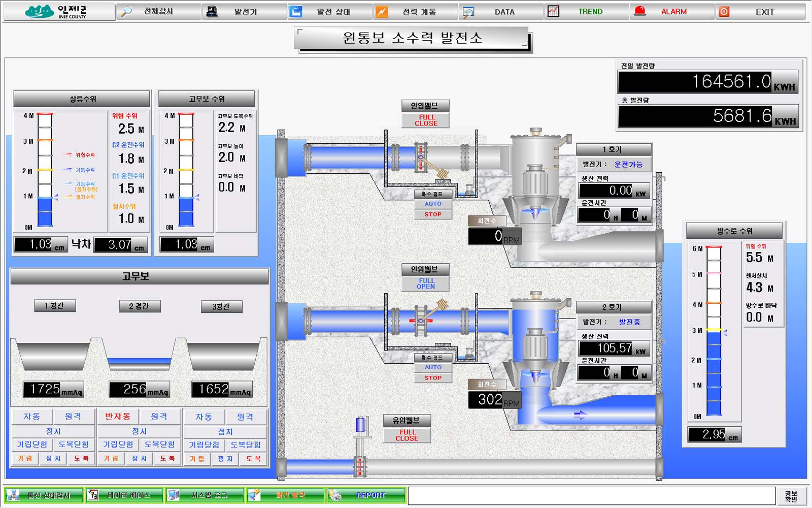Click the printer icon on REPORT
812x508 pixels.
(335, 495)
